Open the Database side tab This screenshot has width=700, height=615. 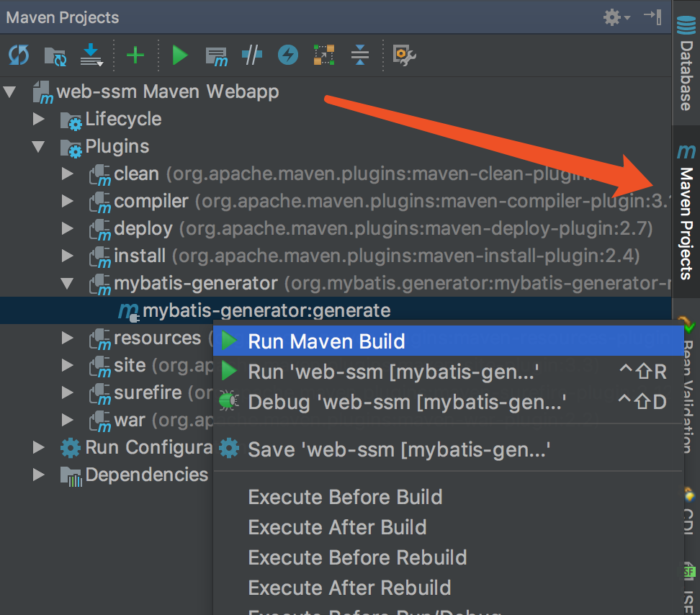(x=686, y=63)
